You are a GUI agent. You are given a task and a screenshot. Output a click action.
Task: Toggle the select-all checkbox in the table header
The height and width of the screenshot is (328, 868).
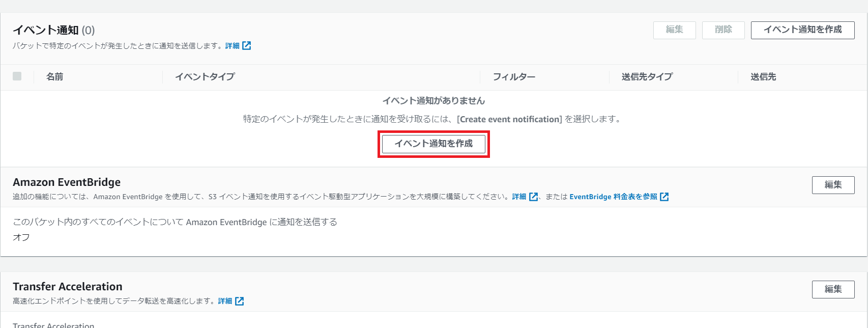(17, 76)
